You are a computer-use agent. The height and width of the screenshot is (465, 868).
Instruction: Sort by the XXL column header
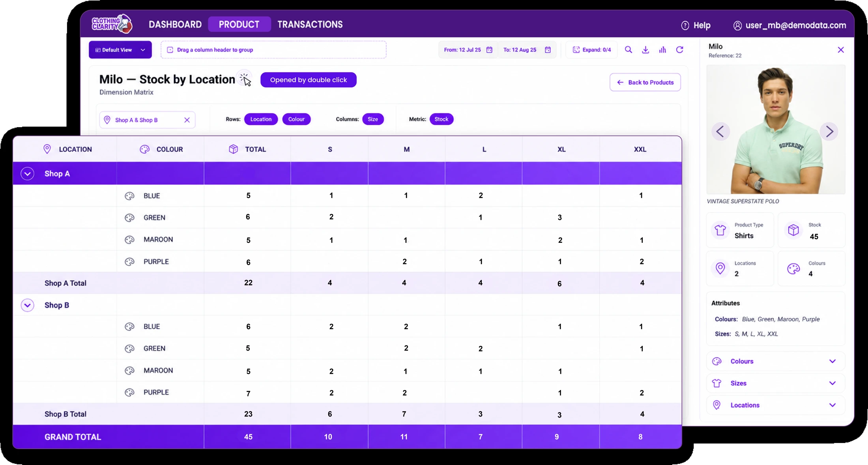point(640,149)
